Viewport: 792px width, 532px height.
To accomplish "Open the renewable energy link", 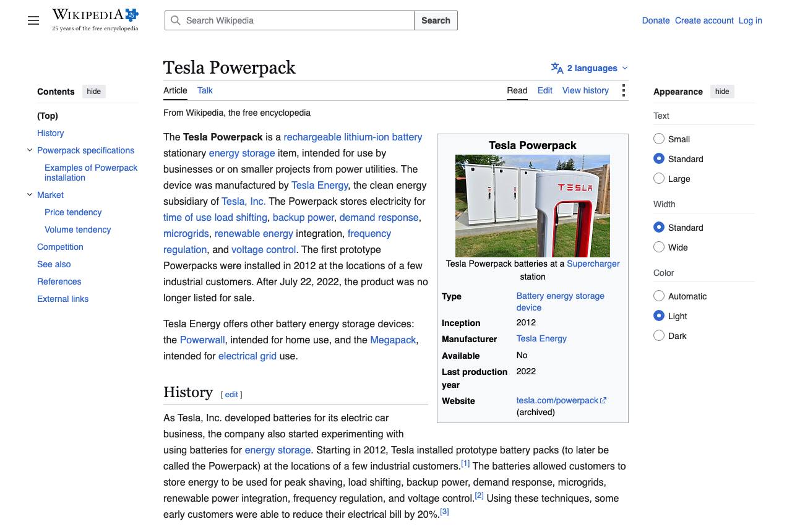I will pyautogui.click(x=254, y=234).
